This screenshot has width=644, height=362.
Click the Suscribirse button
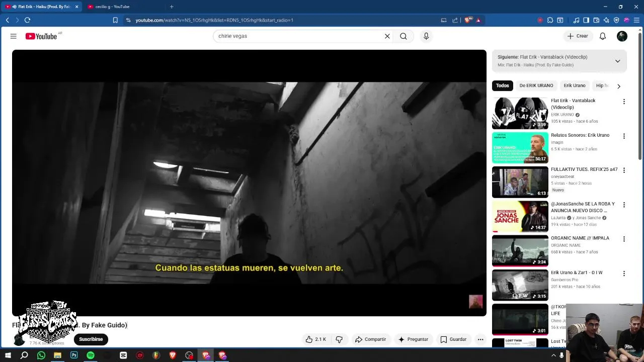coord(91,339)
